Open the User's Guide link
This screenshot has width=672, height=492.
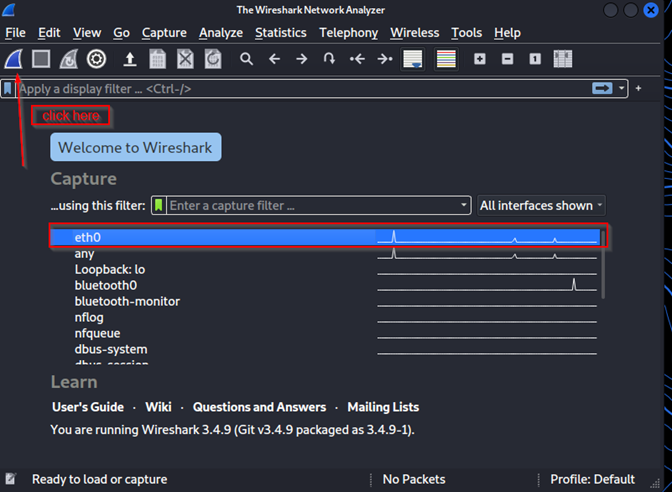pyautogui.click(x=88, y=407)
